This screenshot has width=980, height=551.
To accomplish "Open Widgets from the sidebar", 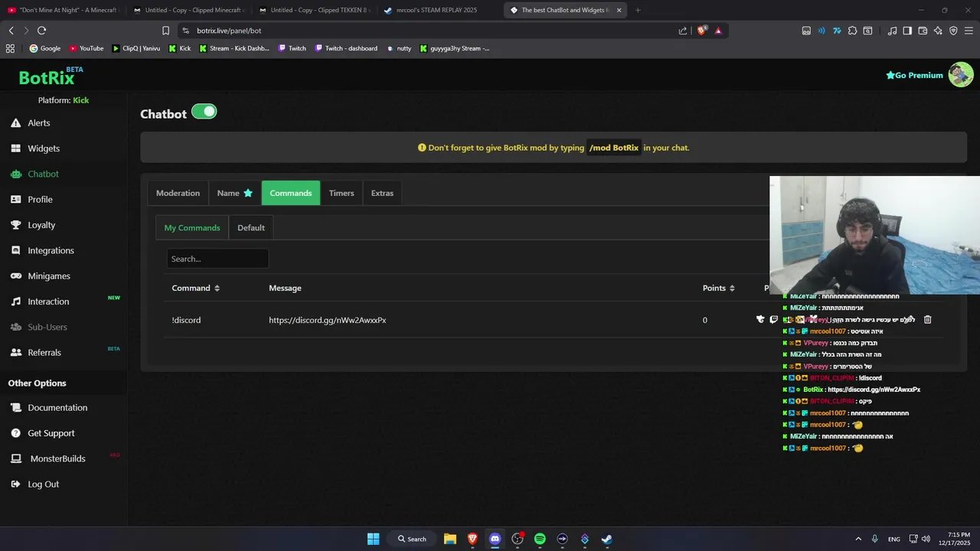I will click(43, 148).
